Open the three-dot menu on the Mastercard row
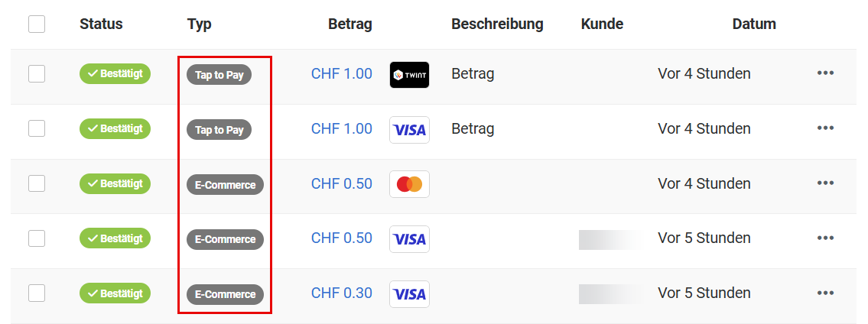 click(825, 183)
